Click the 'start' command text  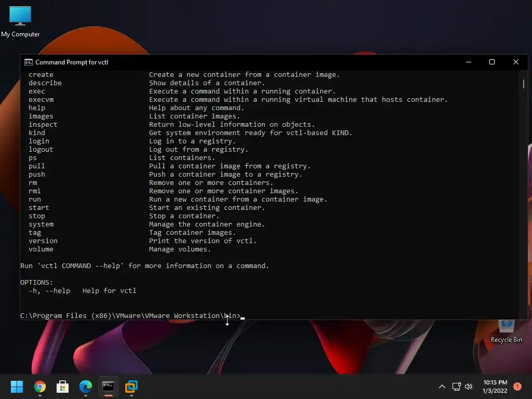click(x=39, y=208)
